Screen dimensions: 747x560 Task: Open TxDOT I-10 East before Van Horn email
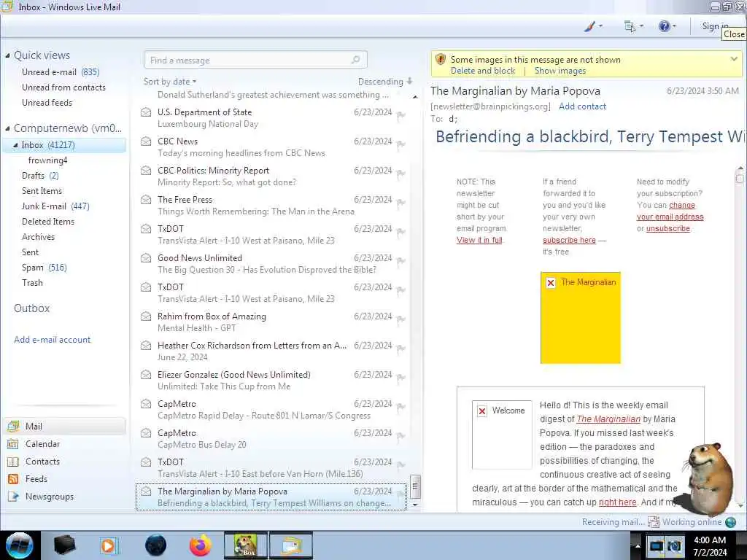coord(271,468)
